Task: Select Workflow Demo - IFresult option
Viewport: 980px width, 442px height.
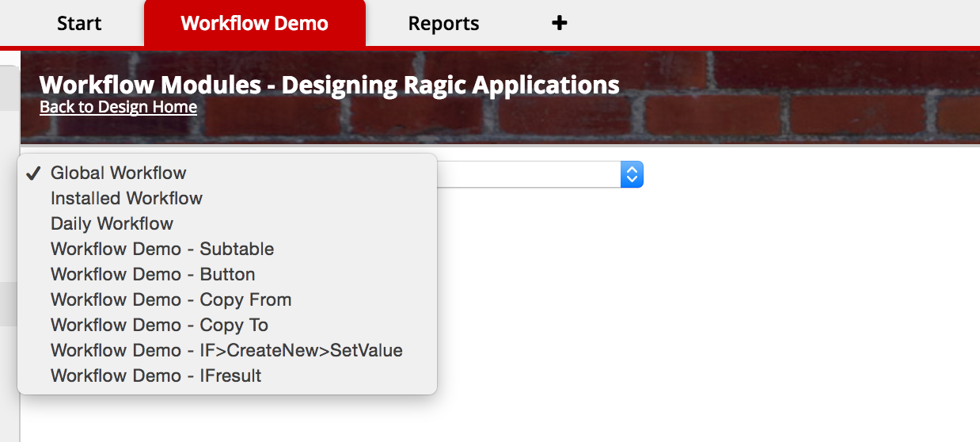Action: click(x=227, y=375)
